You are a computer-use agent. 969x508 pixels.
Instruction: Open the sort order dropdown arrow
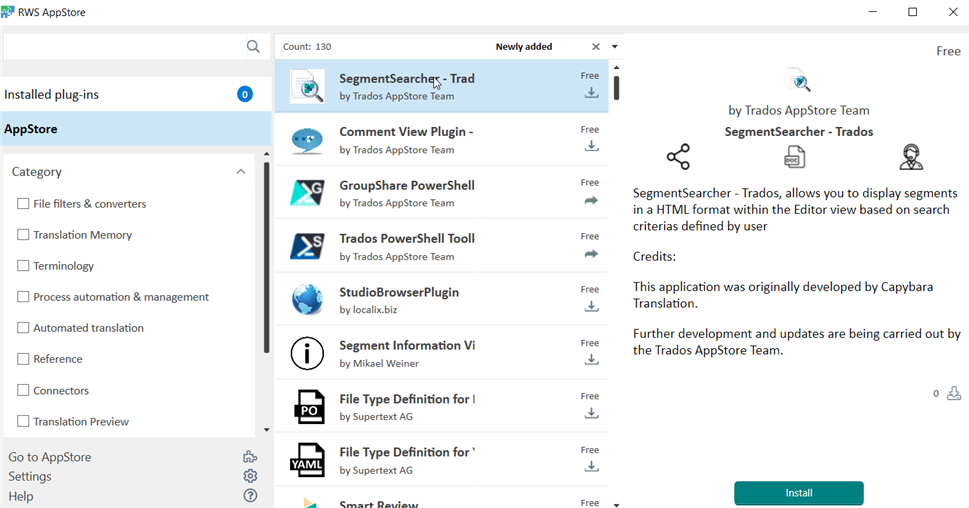[x=615, y=46]
